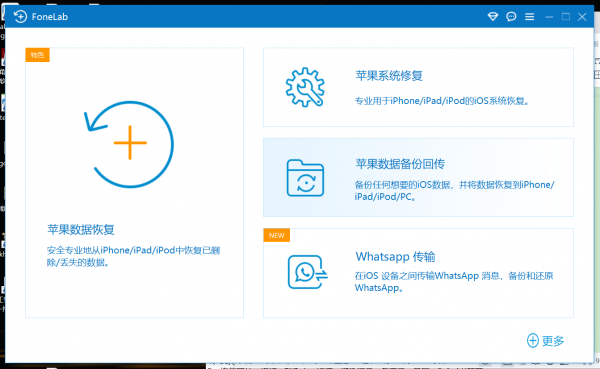
Task: Maximize the FoneLab window
Action: (566, 16)
